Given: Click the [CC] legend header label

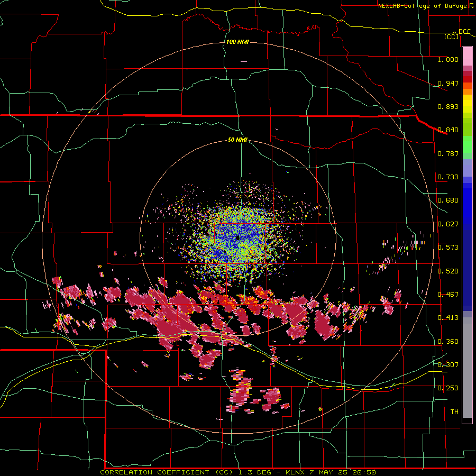Looking at the screenshot, I should click(452, 36).
